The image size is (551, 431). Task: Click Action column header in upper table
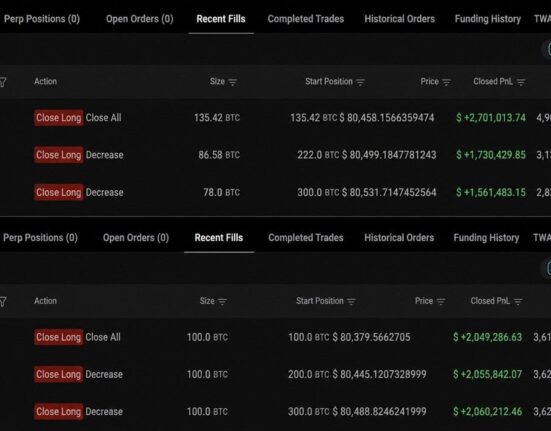tap(45, 81)
